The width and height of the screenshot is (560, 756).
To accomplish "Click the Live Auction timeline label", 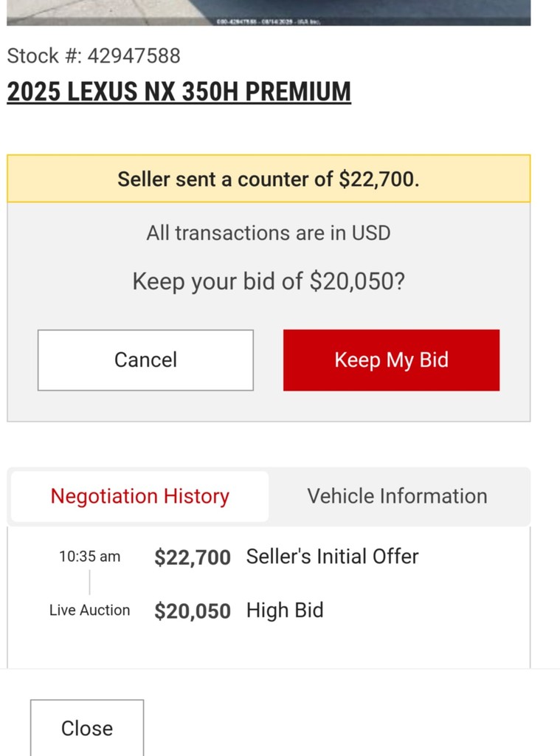I will point(89,611).
